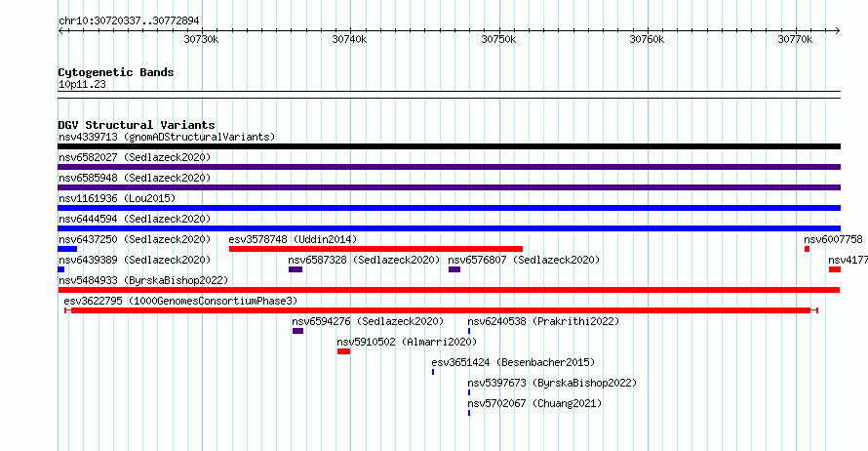Select the 10p11.23 band label
868x451 pixels.
82,85
